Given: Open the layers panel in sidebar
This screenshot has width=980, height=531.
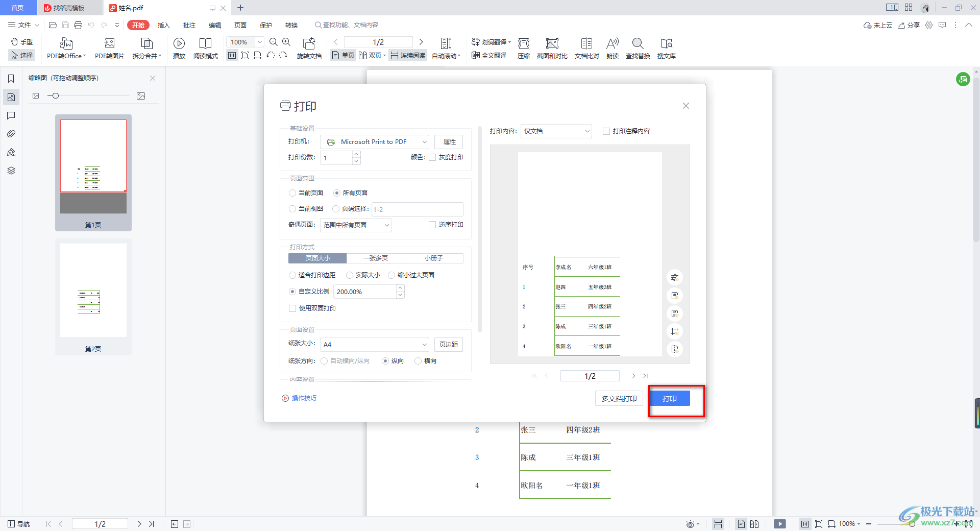Looking at the screenshot, I should [x=11, y=171].
